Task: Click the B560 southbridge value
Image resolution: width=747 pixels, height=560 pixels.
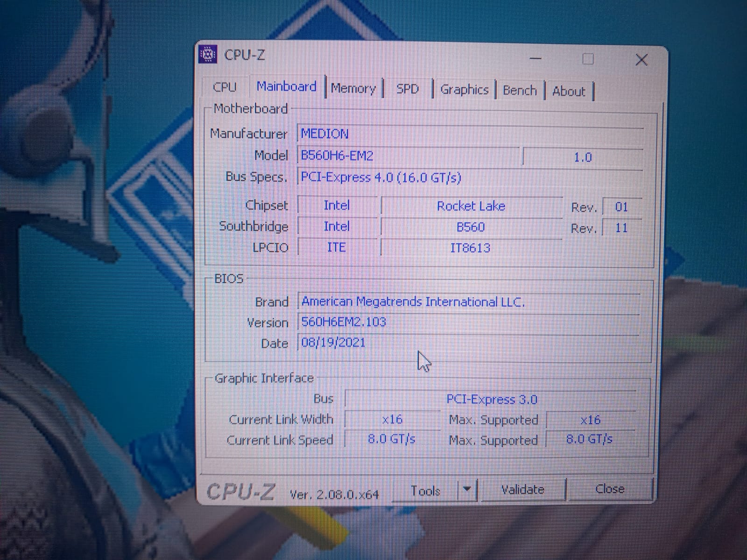Action: coord(471,227)
